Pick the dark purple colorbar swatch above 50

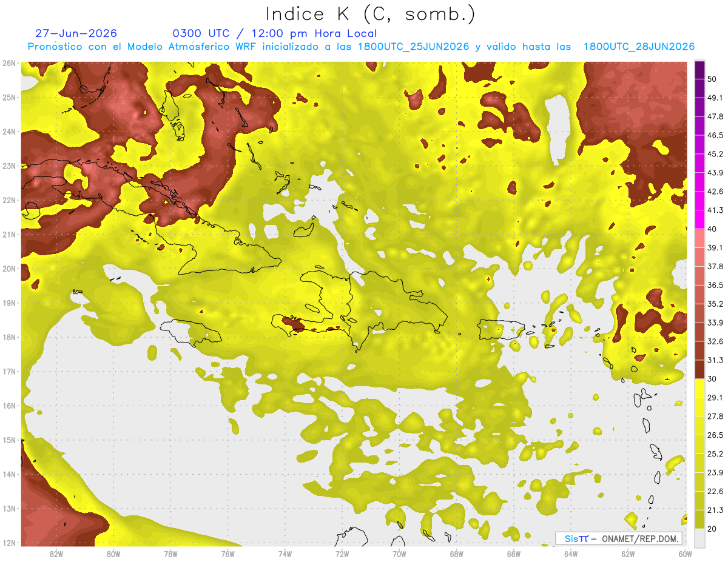(699, 70)
